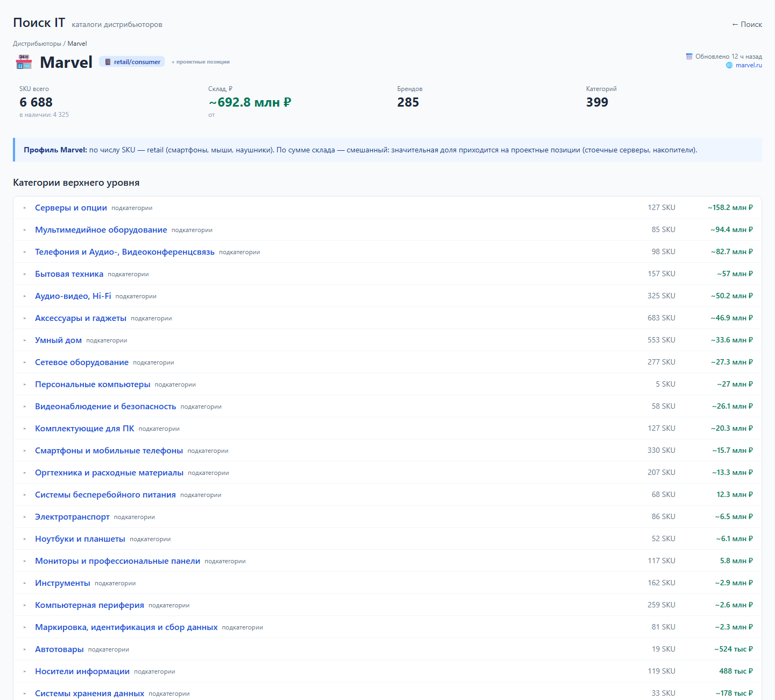Open Мультимедийное оборудование category
775x700 pixels.
[x=101, y=230]
